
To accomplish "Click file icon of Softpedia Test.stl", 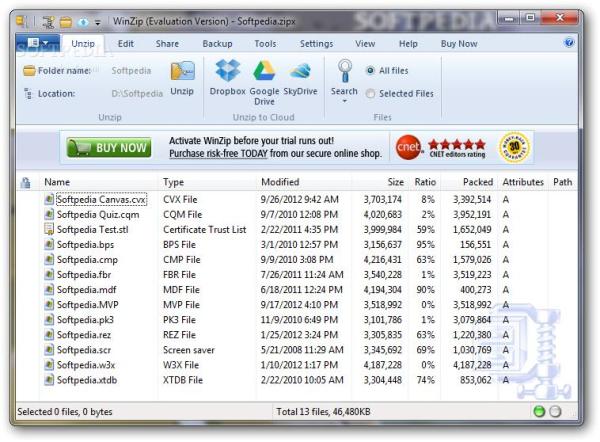I will [49, 230].
